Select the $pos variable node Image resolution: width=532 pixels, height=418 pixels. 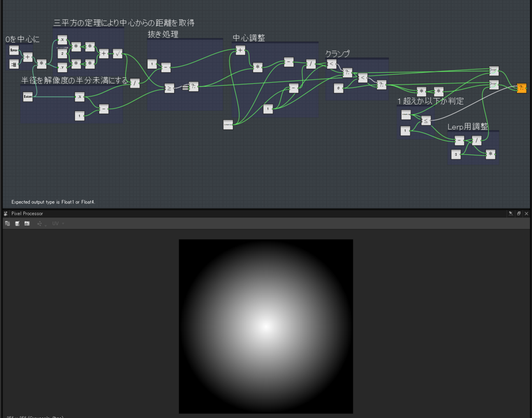point(14,50)
